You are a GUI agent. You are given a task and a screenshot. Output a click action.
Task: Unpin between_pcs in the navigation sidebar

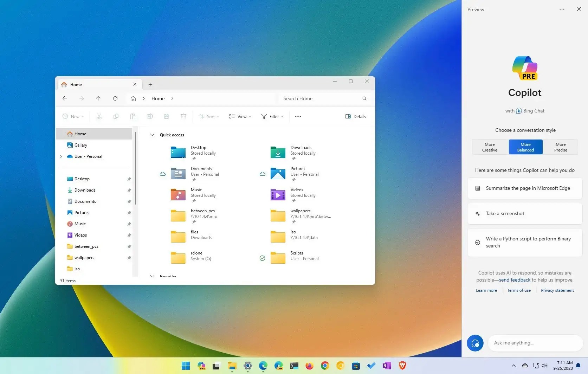click(129, 246)
